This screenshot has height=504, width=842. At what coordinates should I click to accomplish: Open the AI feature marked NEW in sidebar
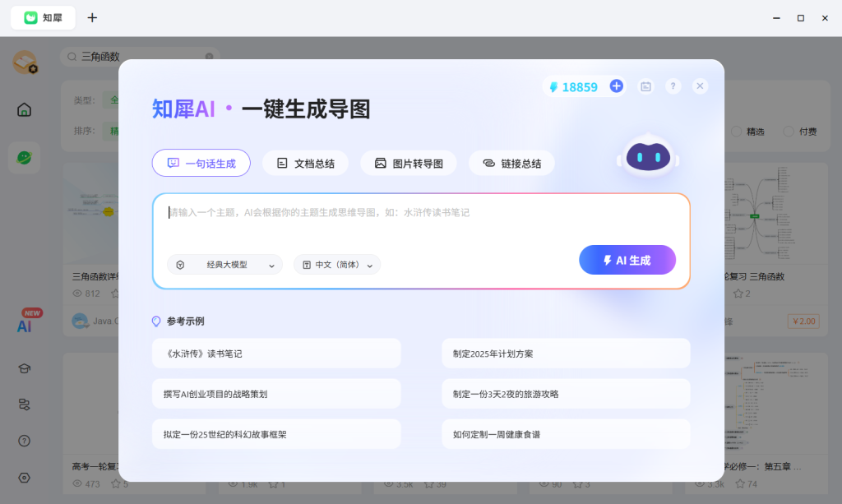(25, 326)
